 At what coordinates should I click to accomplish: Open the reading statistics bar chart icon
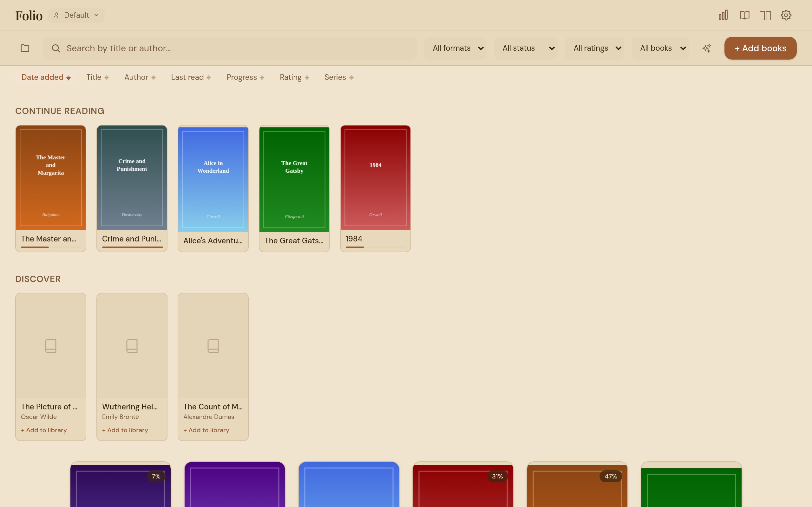723,15
